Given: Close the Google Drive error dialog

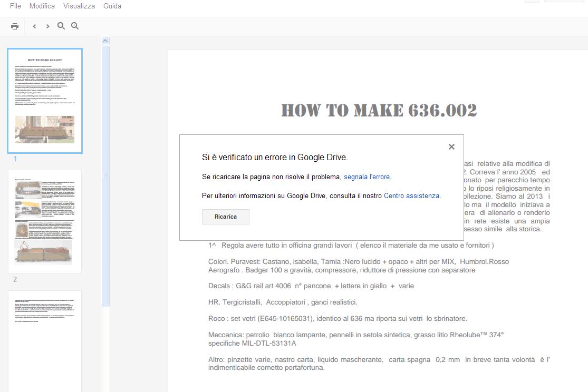Looking at the screenshot, I should (451, 146).
